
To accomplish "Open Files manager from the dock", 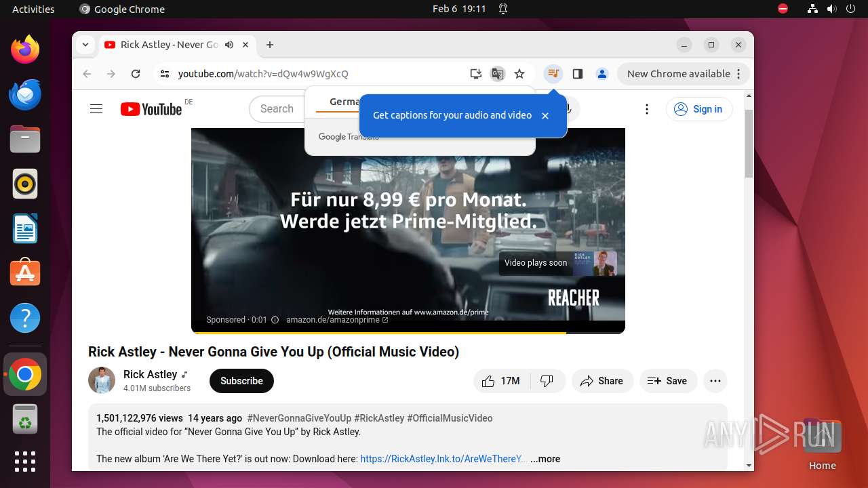I will coord(25,139).
